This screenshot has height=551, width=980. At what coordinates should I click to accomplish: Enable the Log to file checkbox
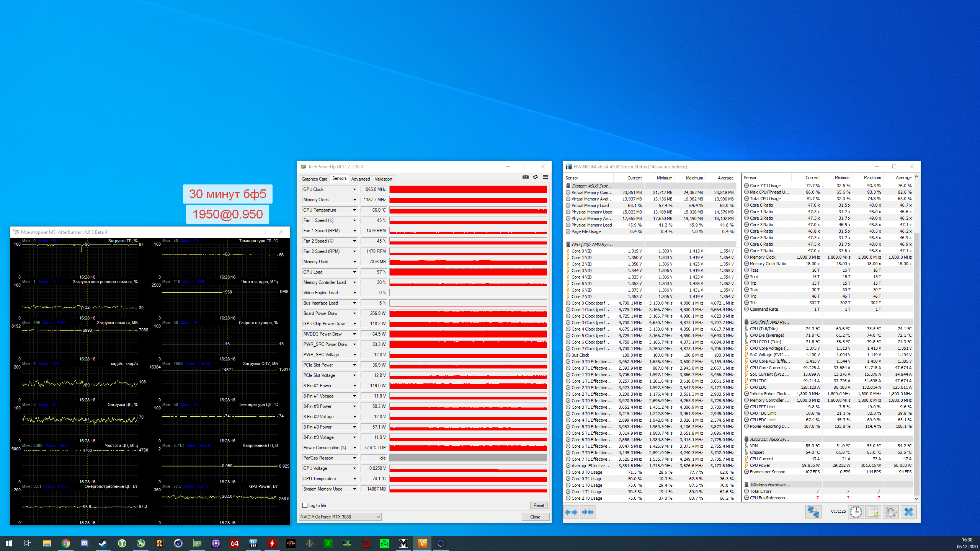pos(305,505)
